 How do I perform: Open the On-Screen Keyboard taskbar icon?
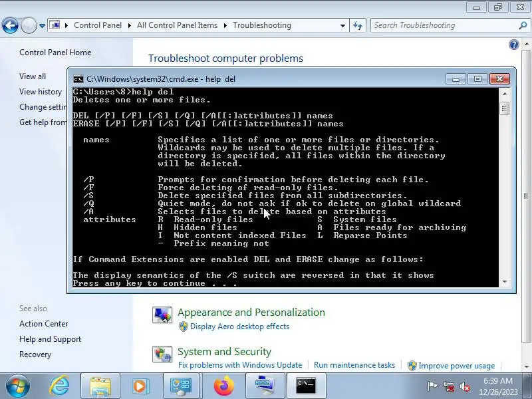[265, 386]
